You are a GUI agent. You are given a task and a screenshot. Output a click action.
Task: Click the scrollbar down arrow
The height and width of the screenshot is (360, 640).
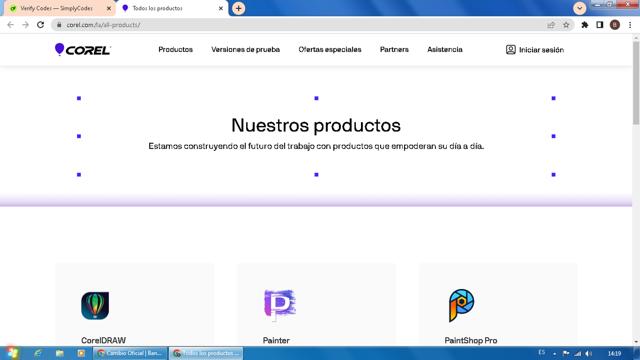point(636,342)
